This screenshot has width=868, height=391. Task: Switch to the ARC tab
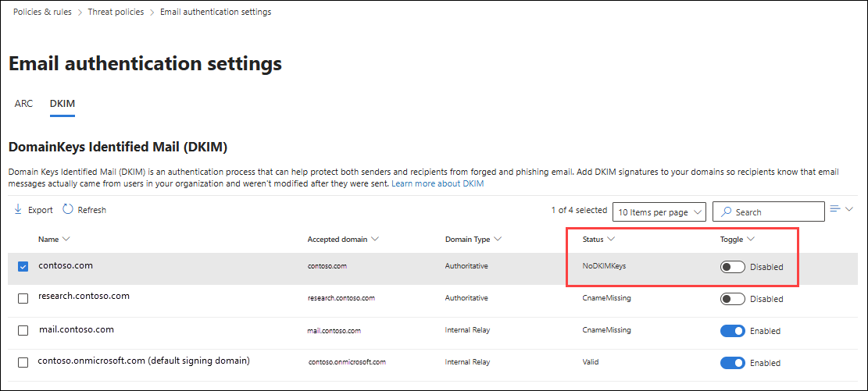coord(23,103)
